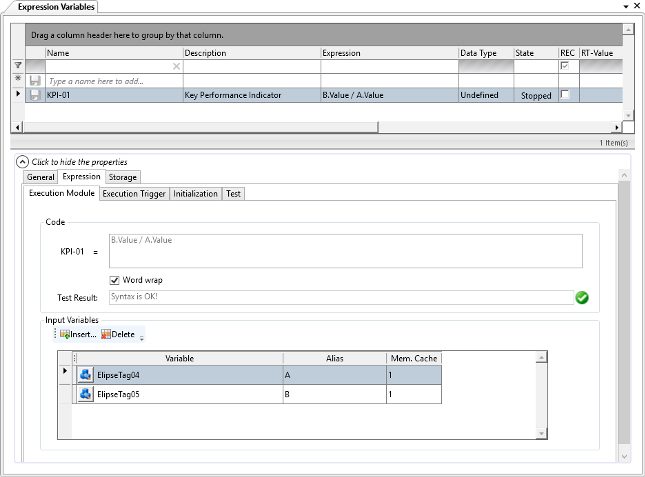Click the Stopped state cell
645x477 pixels.
pyautogui.click(x=536, y=95)
